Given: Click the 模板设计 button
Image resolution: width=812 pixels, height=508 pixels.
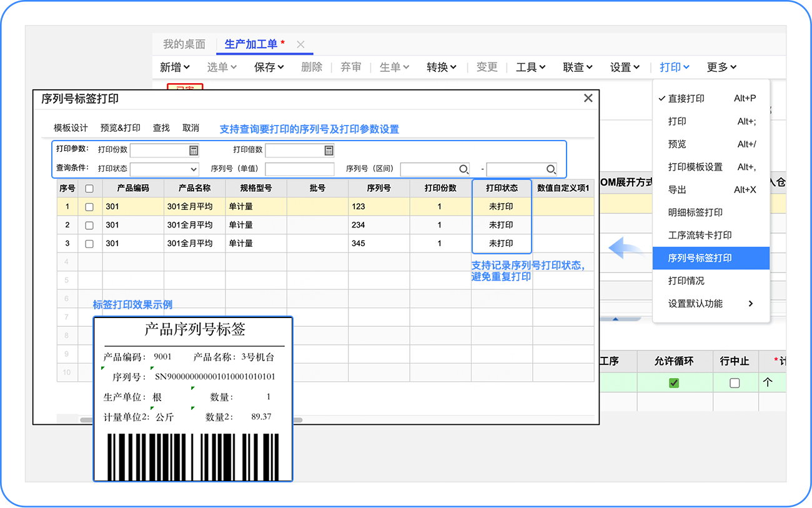Looking at the screenshot, I should pos(71,128).
